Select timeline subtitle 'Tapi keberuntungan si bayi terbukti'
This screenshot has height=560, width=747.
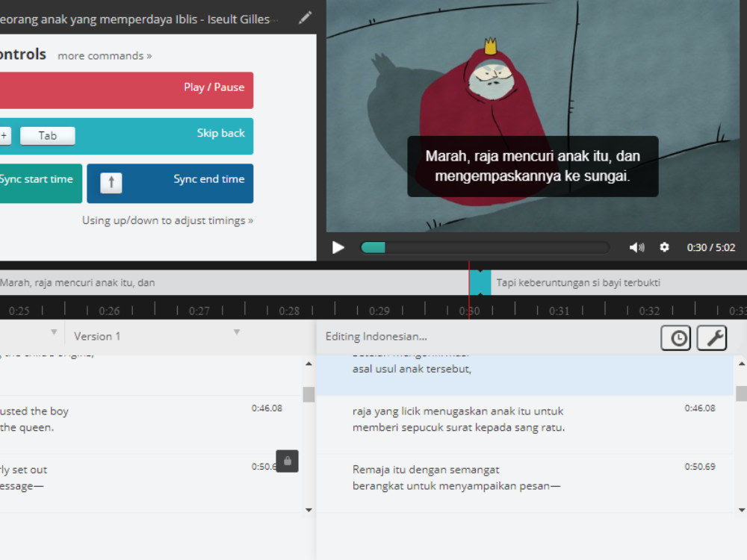[619, 282]
